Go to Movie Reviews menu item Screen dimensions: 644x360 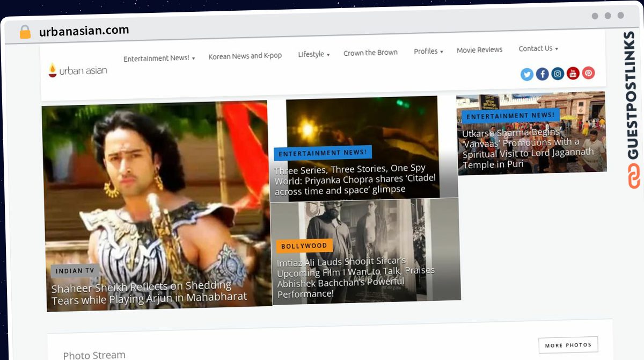pos(480,50)
